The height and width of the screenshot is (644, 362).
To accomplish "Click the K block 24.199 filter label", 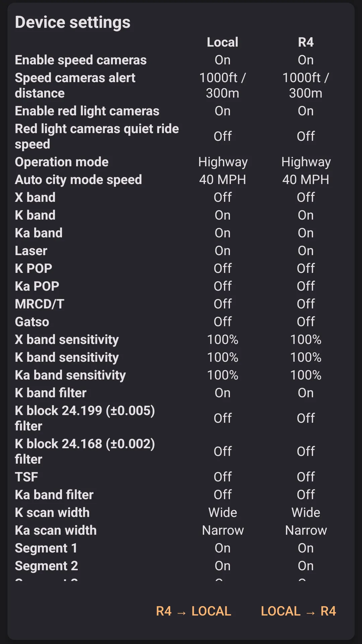I will tap(85, 418).
